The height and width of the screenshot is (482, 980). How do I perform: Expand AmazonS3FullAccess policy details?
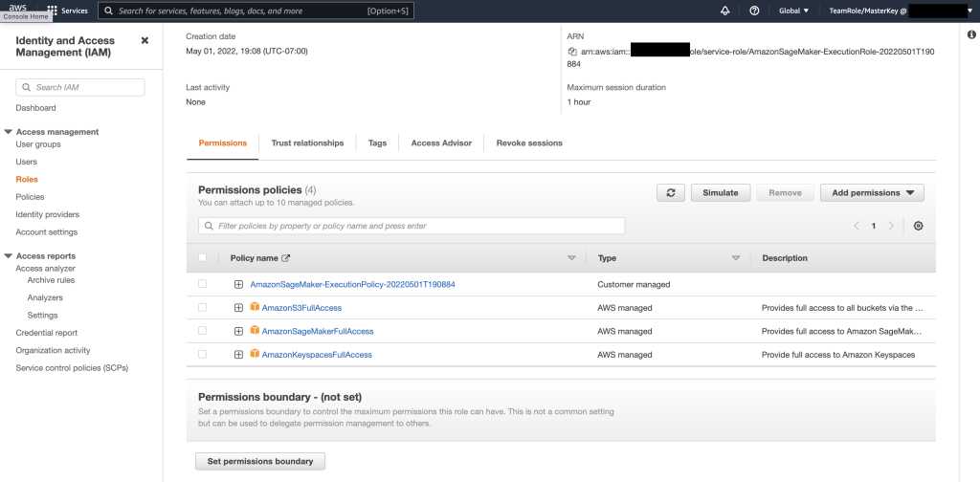(x=238, y=308)
